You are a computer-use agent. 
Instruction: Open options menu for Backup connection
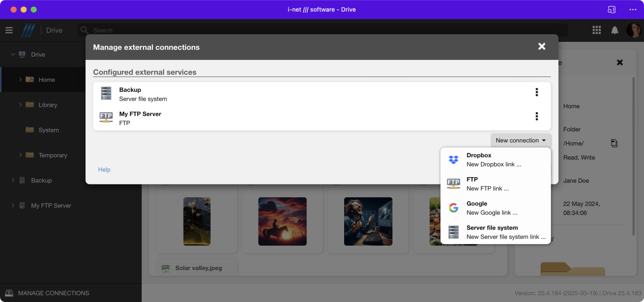click(x=537, y=92)
